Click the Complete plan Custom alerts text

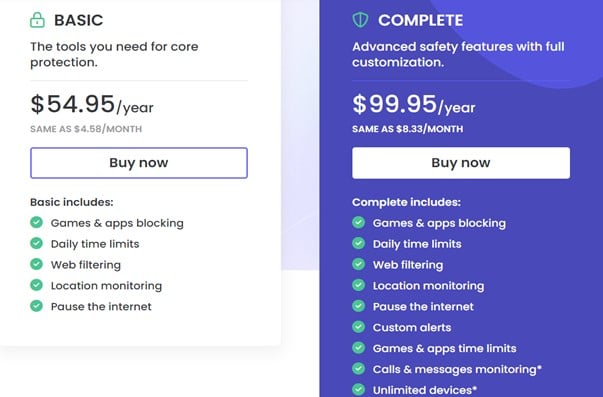(x=412, y=327)
